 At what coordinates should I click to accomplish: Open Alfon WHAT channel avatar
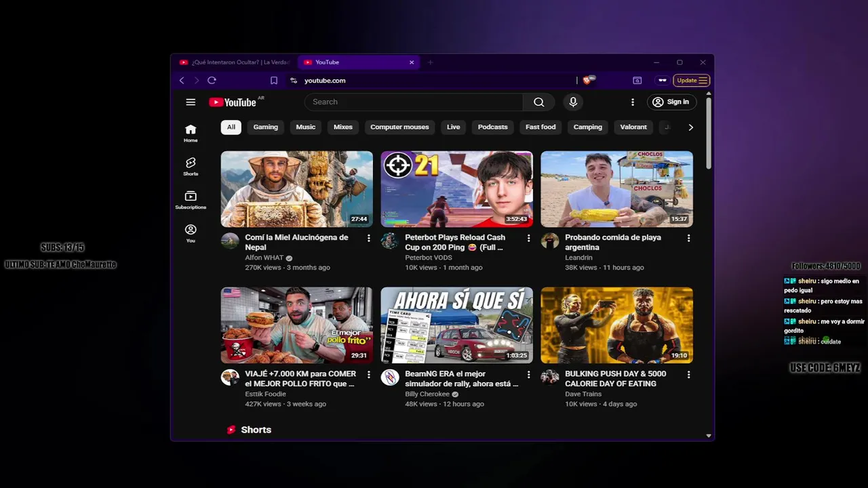click(230, 241)
